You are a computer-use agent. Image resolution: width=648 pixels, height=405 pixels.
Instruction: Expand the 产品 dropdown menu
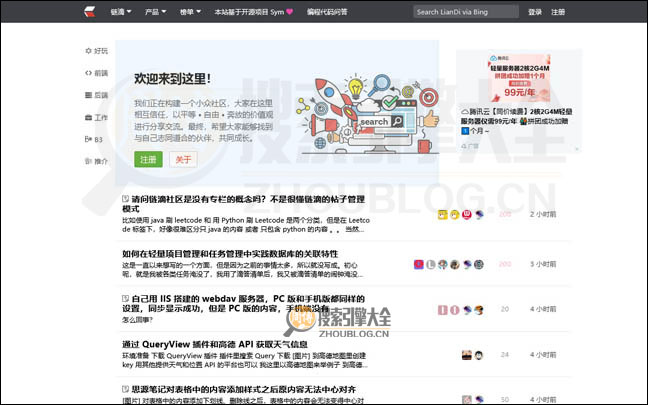pyautogui.click(x=154, y=12)
